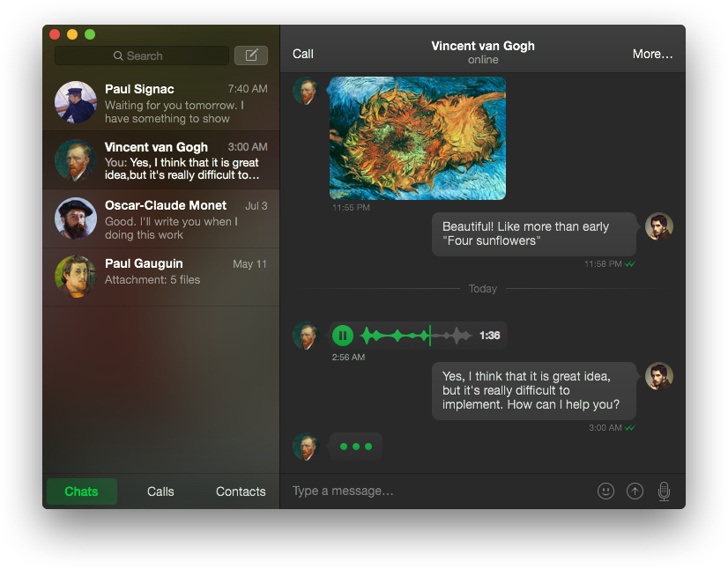Viewport: 728px width, 569px height.
Task: Click Paul Signac's avatar in chat list
Action: (x=76, y=102)
